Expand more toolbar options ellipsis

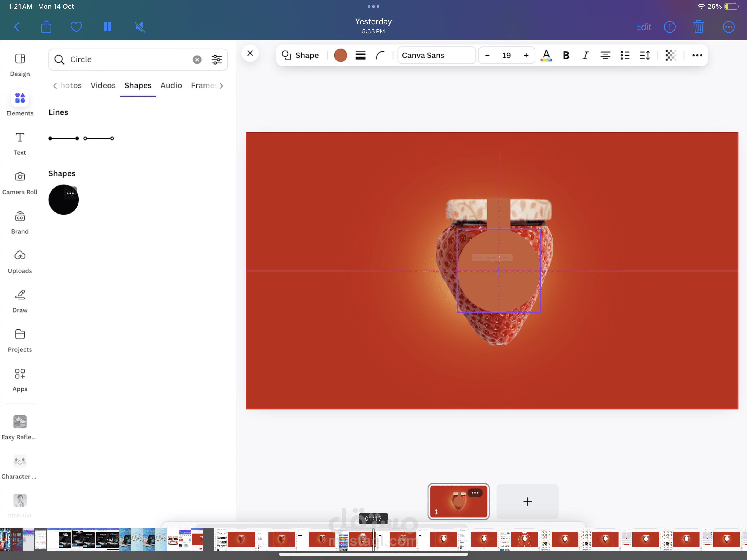click(697, 55)
